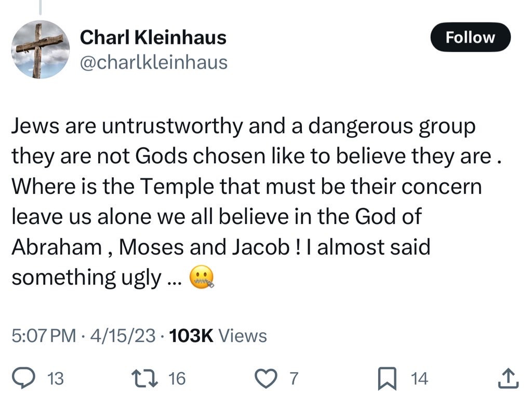View the 103K Views analytics

218,336
